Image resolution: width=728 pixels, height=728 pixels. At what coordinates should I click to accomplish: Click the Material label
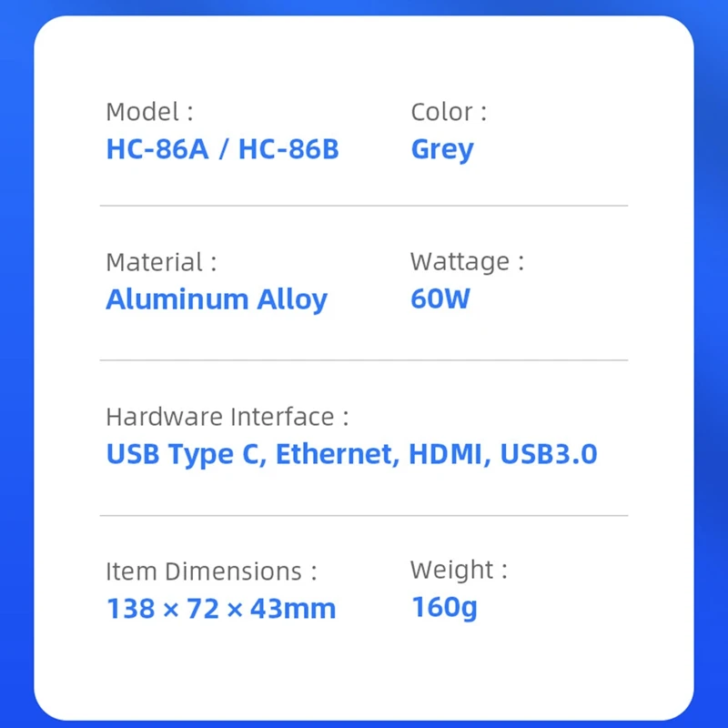161,262
